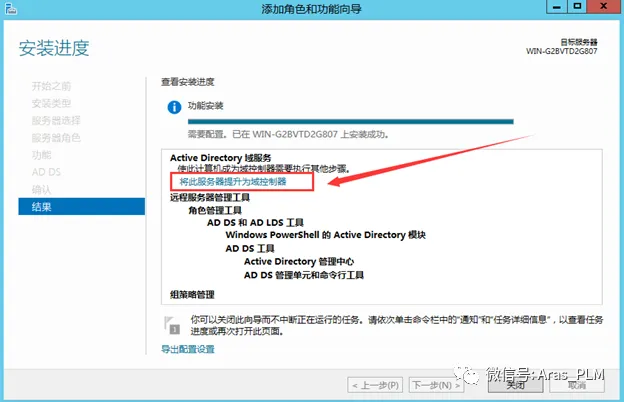Select the 服务器角色 step
Viewport: 624px width, 402px height.
tap(56, 138)
